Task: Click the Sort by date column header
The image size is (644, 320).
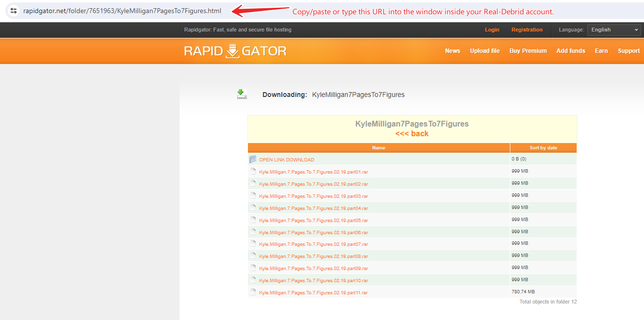Action: pyautogui.click(x=543, y=148)
